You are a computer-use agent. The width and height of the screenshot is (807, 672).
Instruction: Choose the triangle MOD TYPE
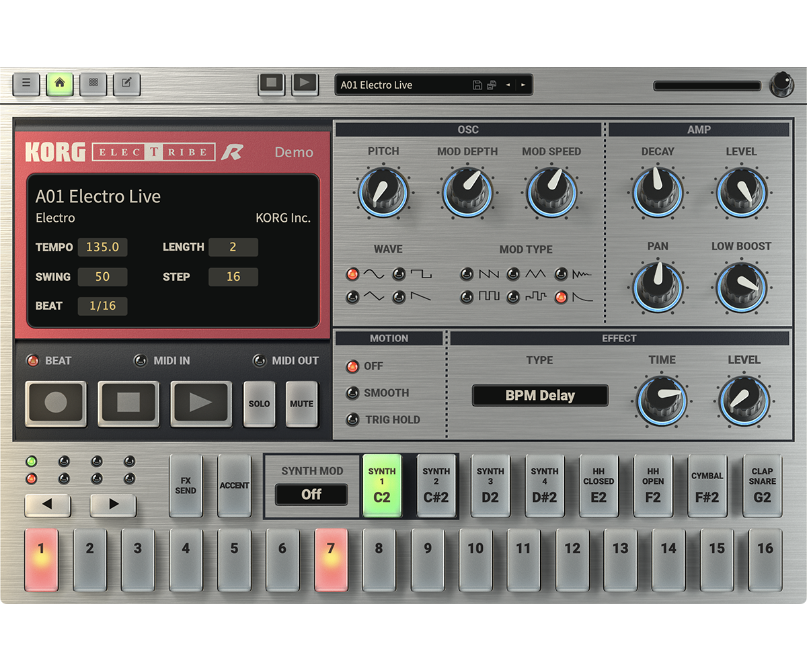coord(513,274)
